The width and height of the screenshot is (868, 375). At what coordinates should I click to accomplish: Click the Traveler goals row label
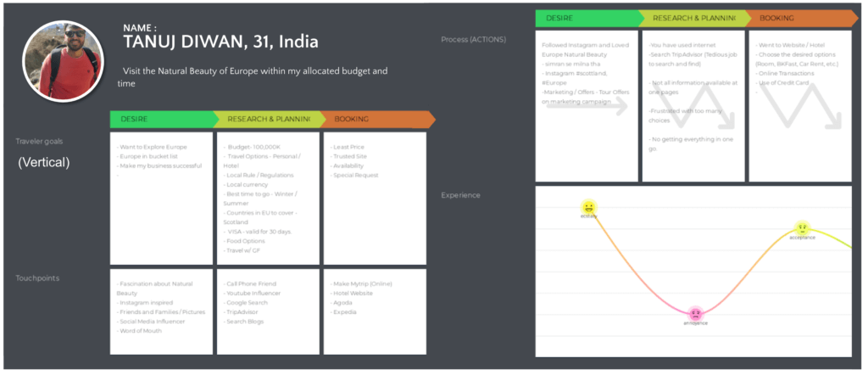39,141
